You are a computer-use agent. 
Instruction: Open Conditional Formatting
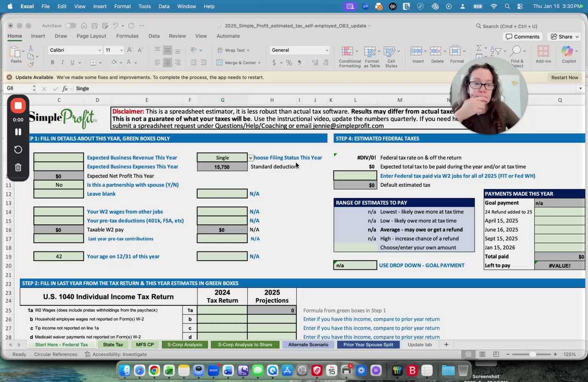tap(350, 57)
